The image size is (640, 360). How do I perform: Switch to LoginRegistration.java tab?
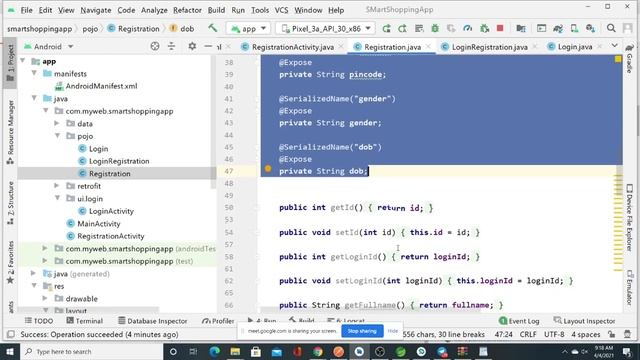(489, 47)
